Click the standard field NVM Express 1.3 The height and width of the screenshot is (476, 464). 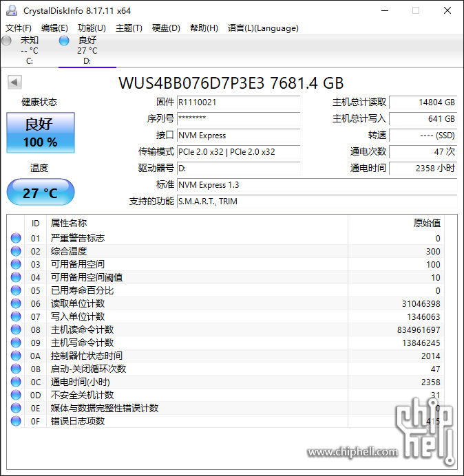coord(317,184)
